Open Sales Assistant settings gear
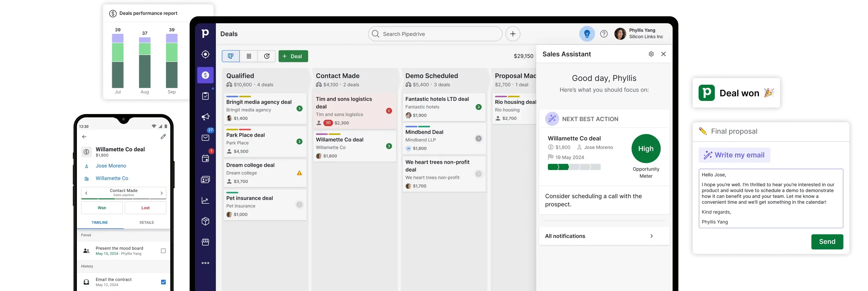This screenshot has height=291, width=868. coord(651,54)
